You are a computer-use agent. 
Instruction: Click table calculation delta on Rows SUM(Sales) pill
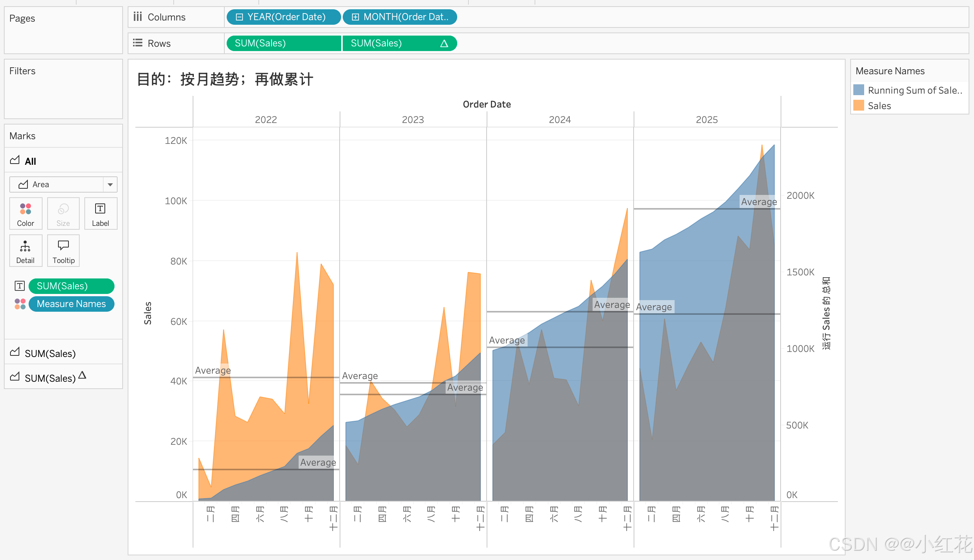pyautogui.click(x=444, y=43)
